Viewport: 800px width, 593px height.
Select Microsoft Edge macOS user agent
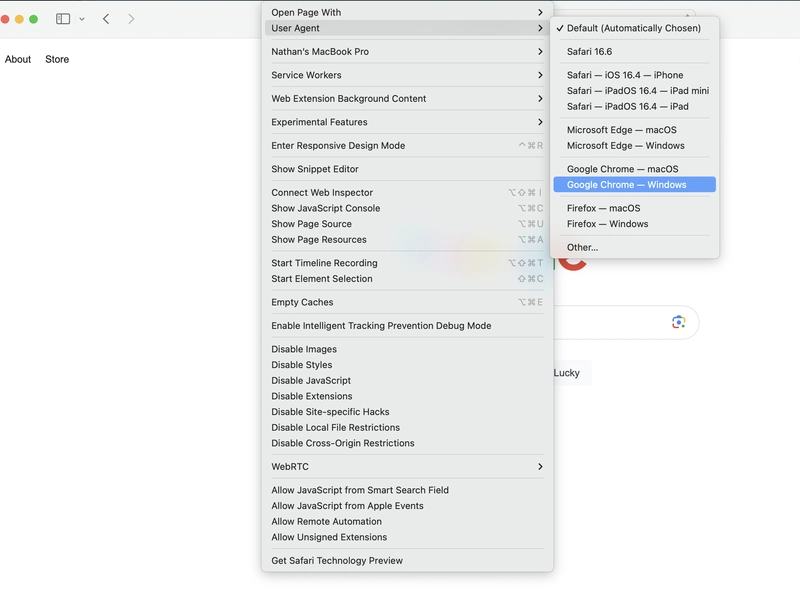click(x=634, y=130)
